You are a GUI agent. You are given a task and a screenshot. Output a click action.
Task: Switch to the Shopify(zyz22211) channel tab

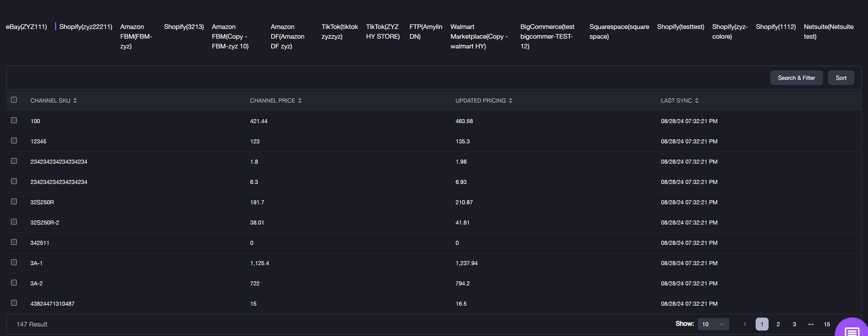[x=86, y=26]
